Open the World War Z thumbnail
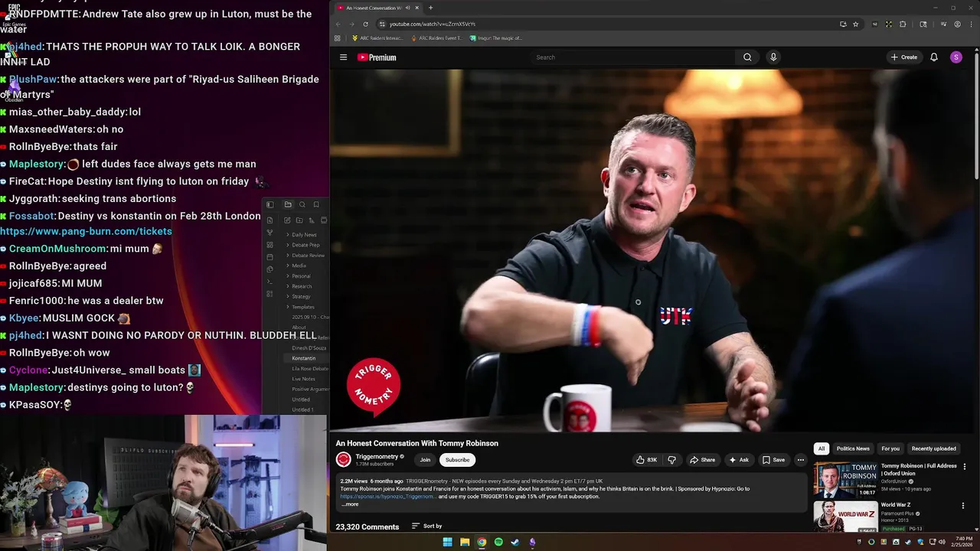The width and height of the screenshot is (980, 551). pyautogui.click(x=845, y=517)
